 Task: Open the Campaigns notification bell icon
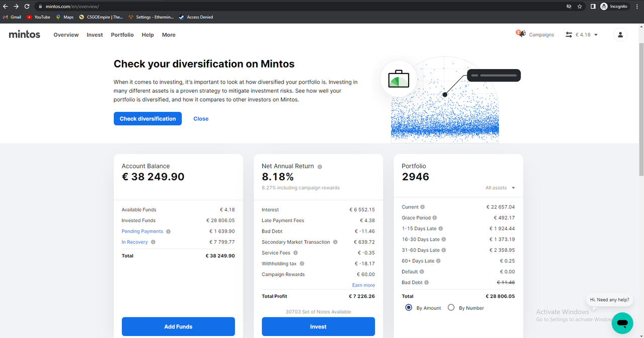521,34
